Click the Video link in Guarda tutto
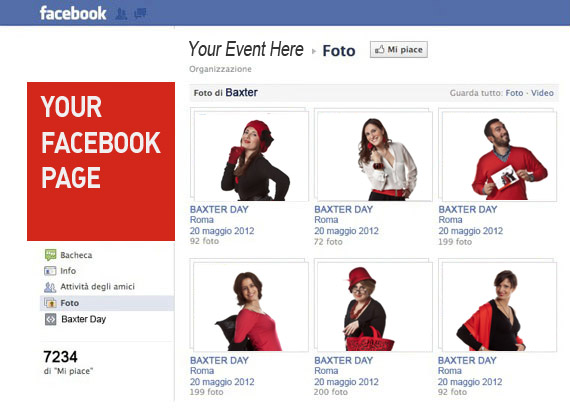The width and height of the screenshot is (570, 412). click(x=542, y=93)
